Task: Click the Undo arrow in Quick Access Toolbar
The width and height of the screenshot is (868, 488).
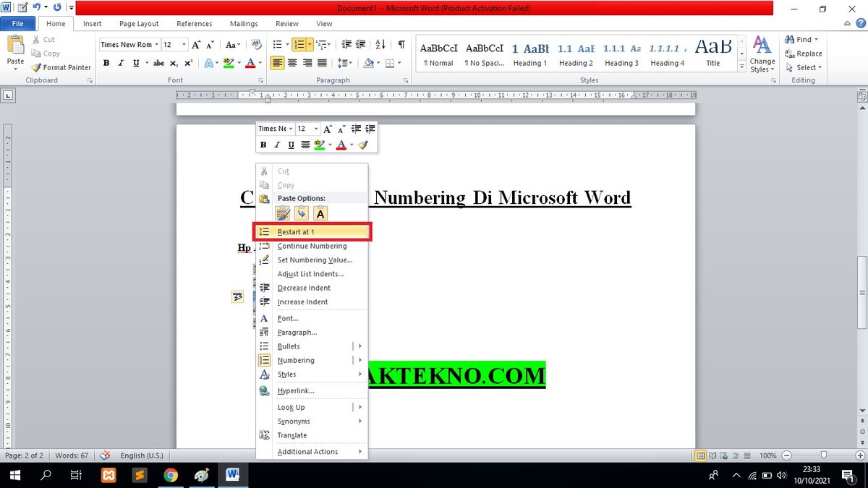Action: [36, 8]
